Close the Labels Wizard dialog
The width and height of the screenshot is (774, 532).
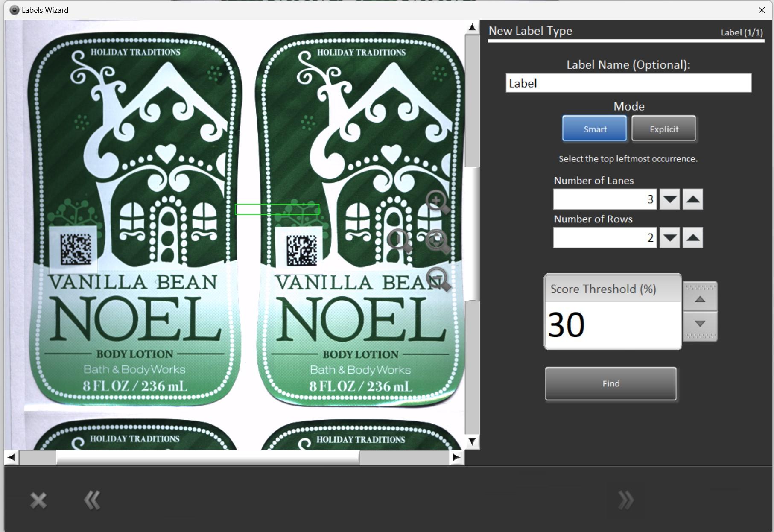(x=762, y=10)
